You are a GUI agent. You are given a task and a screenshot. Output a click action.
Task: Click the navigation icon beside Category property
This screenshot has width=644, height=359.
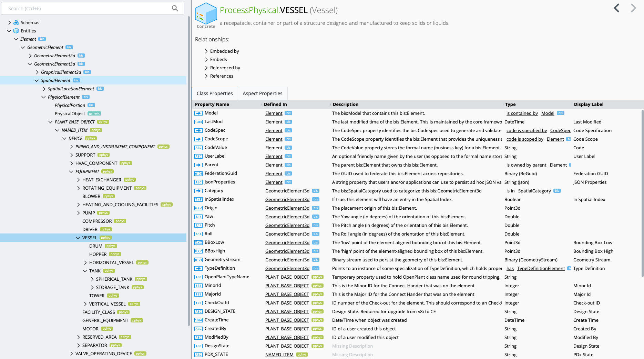198,191
